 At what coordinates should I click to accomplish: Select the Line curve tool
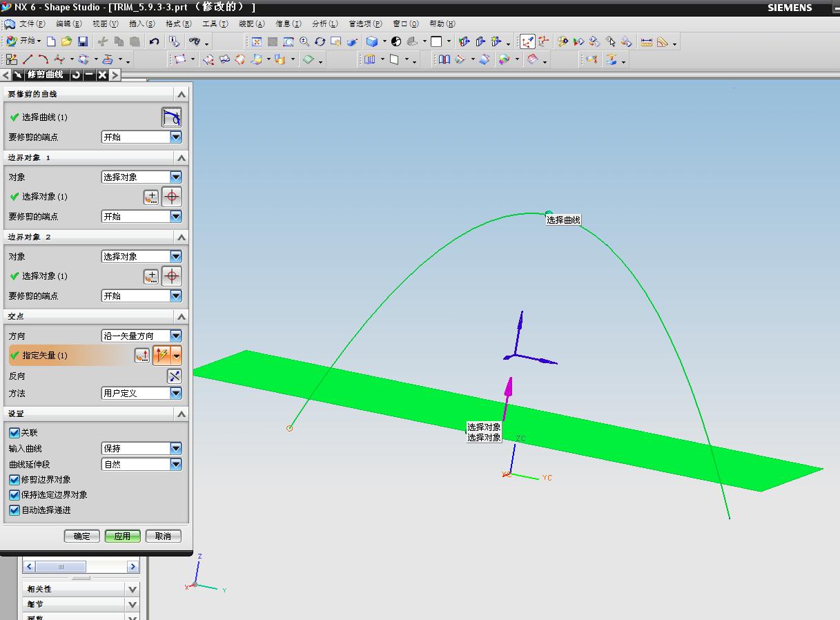pyautogui.click(x=28, y=60)
